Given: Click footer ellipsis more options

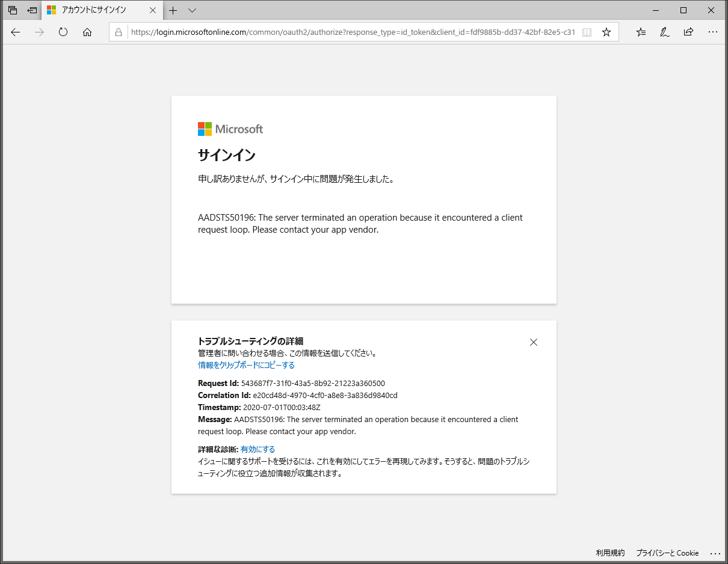Looking at the screenshot, I should click(x=715, y=553).
